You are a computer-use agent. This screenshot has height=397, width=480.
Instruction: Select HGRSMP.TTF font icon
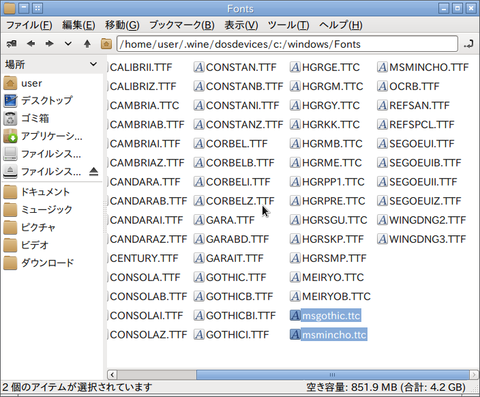tap(295, 258)
